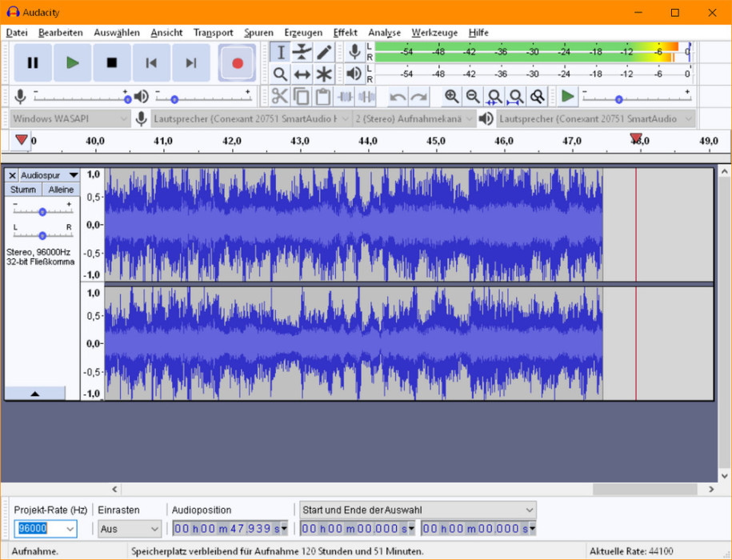Click the Redo arrow
732x560 pixels.
(x=419, y=97)
